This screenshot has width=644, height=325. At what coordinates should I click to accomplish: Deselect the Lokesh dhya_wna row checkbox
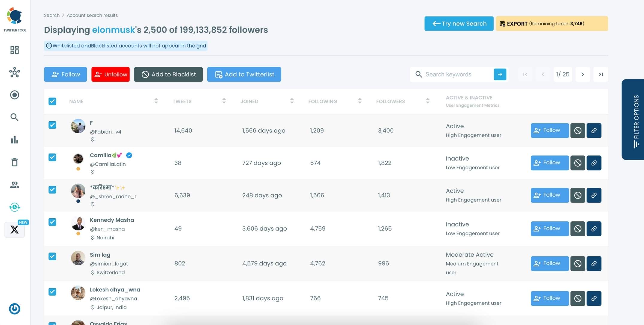(x=52, y=291)
